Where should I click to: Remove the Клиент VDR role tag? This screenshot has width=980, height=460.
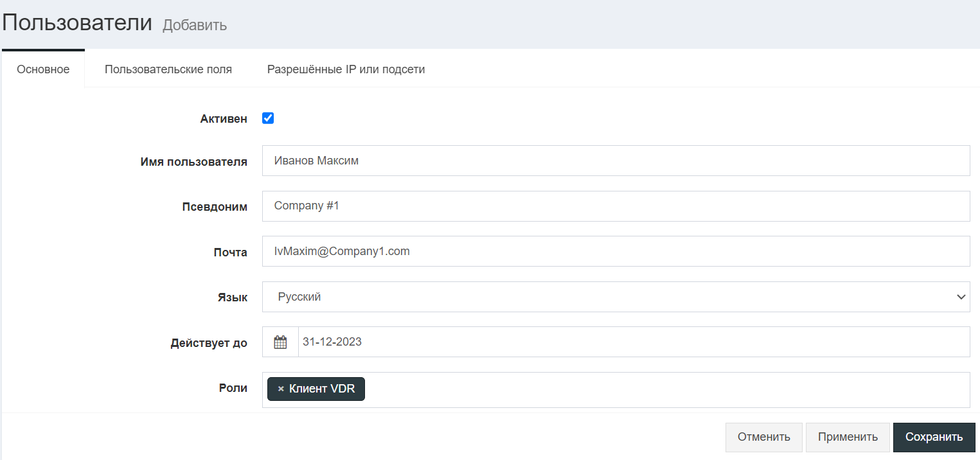[281, 389]
